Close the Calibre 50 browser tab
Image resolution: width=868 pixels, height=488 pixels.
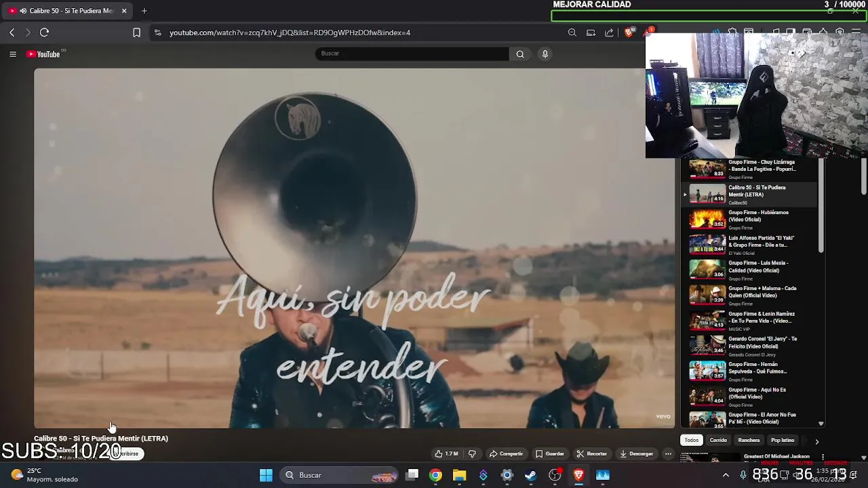point(124,11)
